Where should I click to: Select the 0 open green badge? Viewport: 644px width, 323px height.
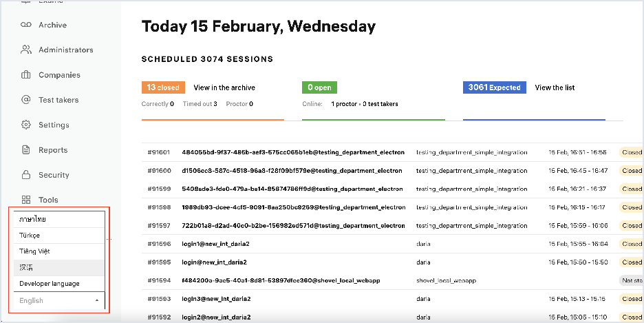tap(319, 87)
